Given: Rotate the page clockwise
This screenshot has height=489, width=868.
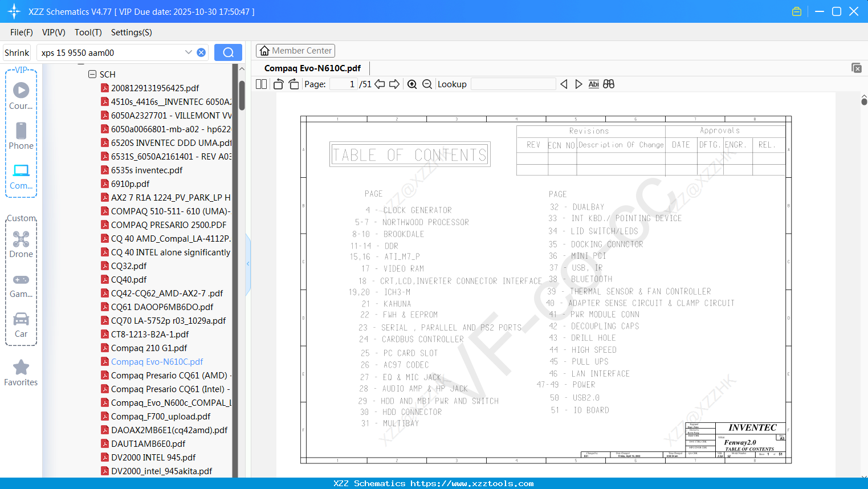Looking at the screenshot, I should (294, 84).
